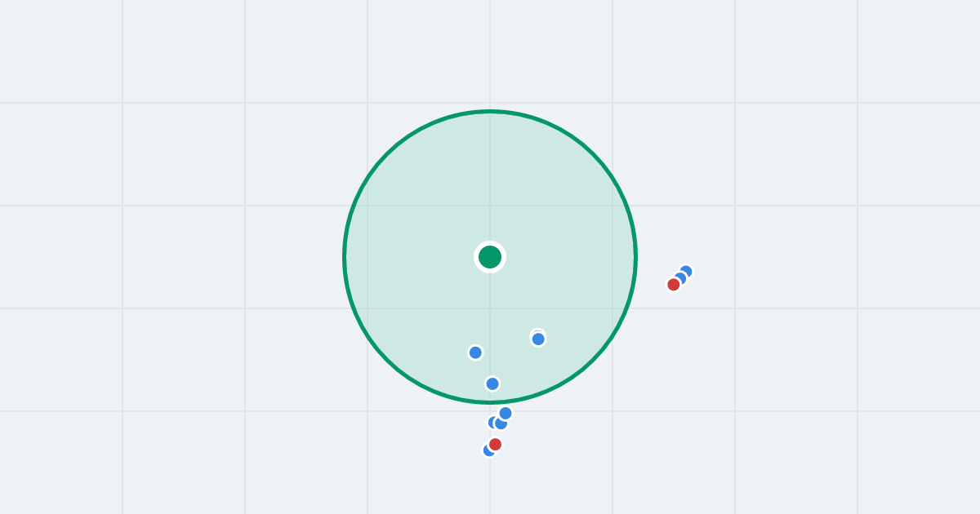Click the blue dot just below the circle's edge
Image resolution: width=980 pixels, height=514 pixels.
(506, 414)
